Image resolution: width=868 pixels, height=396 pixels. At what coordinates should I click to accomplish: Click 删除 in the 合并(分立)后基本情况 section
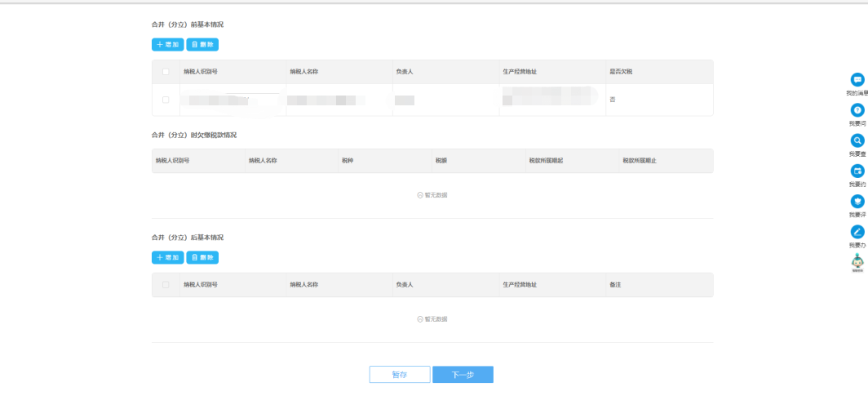coord(202,258)
